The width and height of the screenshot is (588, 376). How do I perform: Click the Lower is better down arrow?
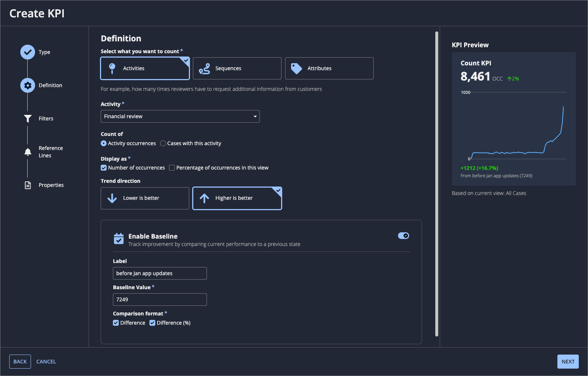[112, 198]
